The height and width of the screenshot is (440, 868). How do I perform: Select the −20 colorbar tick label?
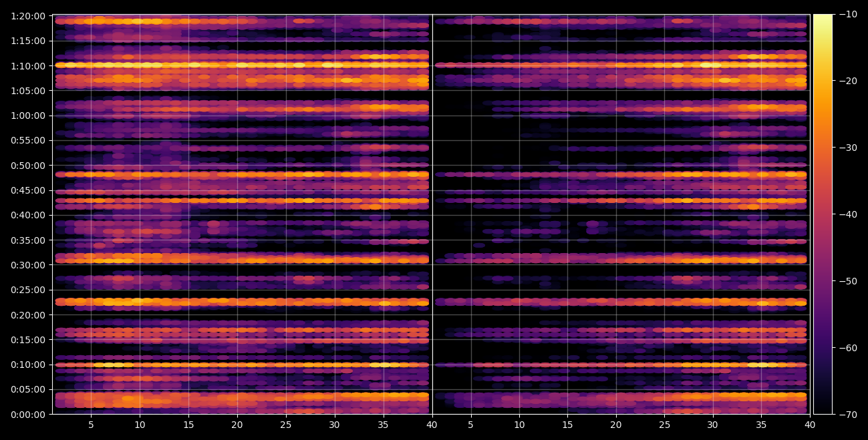[x=847, y=81]
